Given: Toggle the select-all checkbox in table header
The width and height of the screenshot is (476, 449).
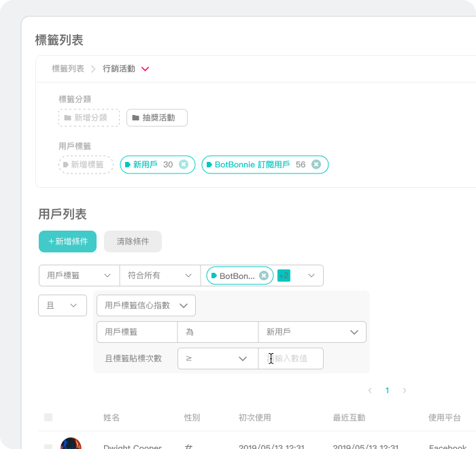Looking at the screenshot, I should (48, 418).
